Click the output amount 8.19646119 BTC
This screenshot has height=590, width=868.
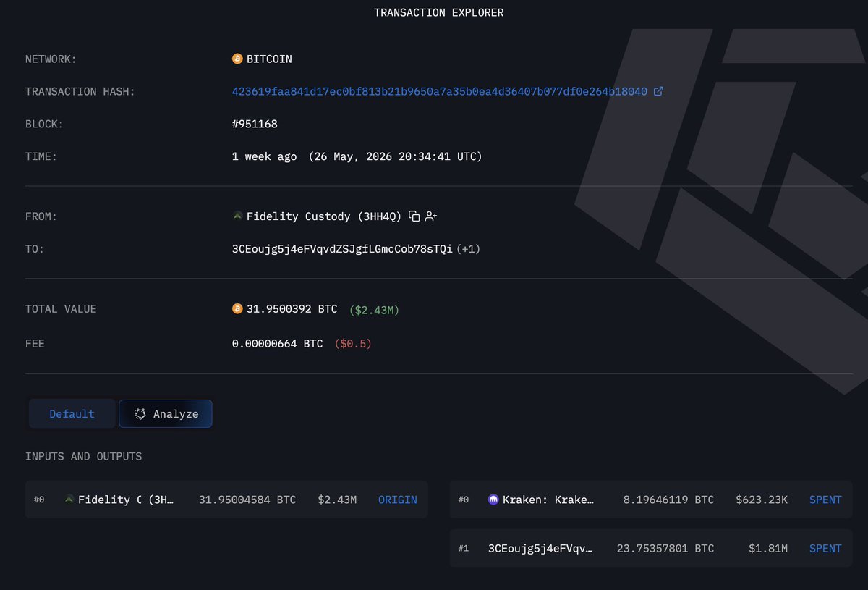(668, 500)
